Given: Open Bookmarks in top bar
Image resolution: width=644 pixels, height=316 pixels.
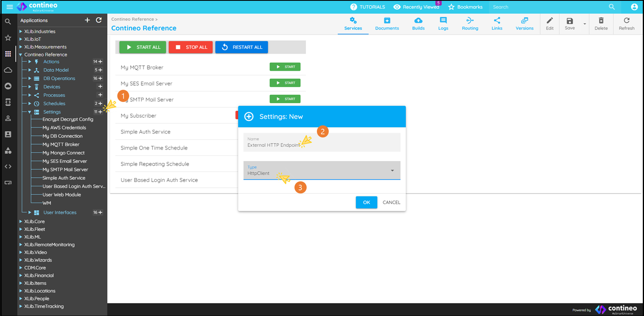Looking at the screenshot, I should (465, 7).
